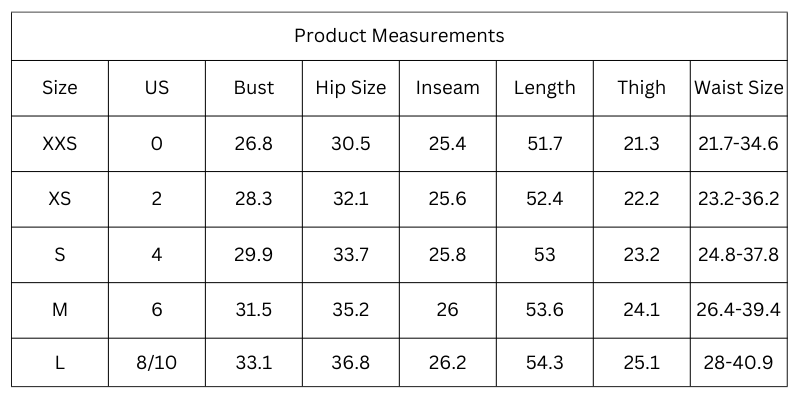Click the 25.8 inseam cell

click(x=448, y=255)
